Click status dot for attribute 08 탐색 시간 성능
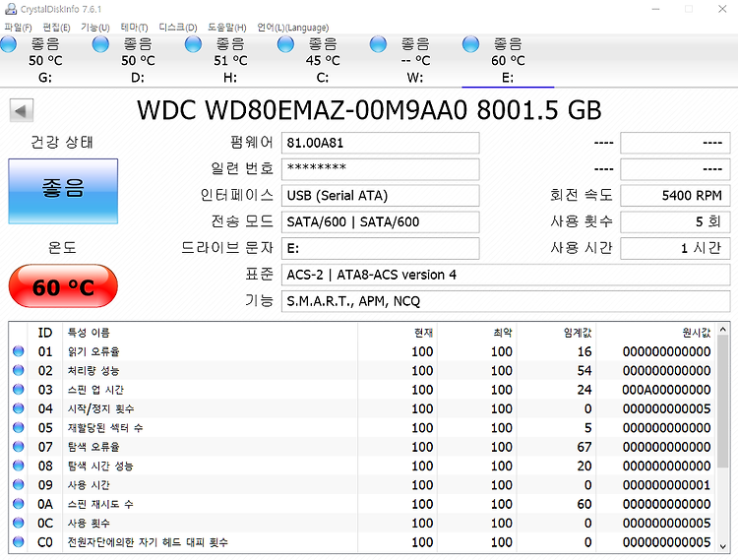This screenshot has height=560, width=738. [19, 466]
